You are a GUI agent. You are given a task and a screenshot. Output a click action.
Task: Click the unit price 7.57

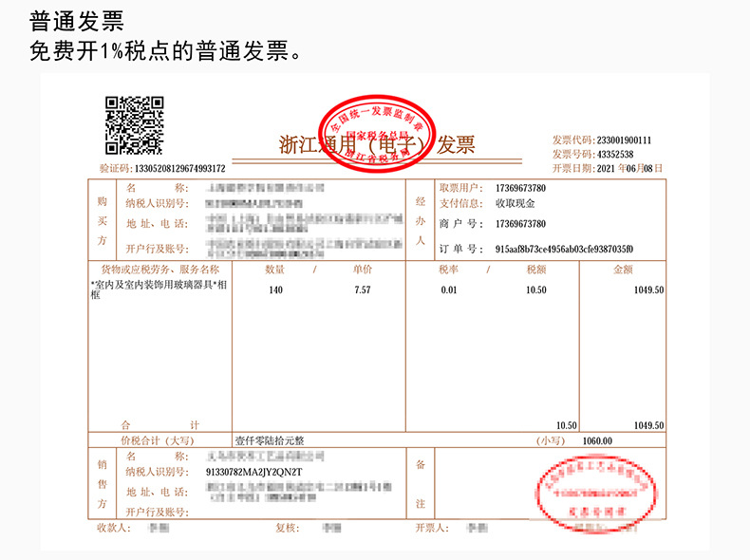pyautogui.click(x=363, y=289)
